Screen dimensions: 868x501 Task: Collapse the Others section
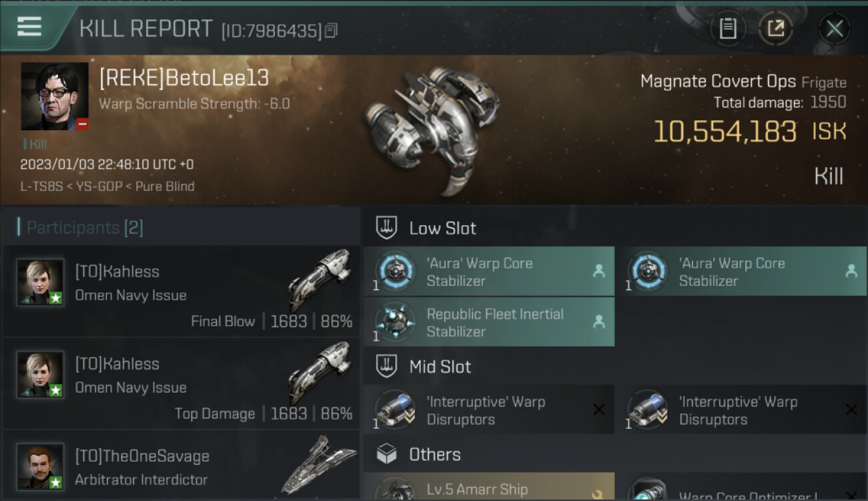point(434,455)
